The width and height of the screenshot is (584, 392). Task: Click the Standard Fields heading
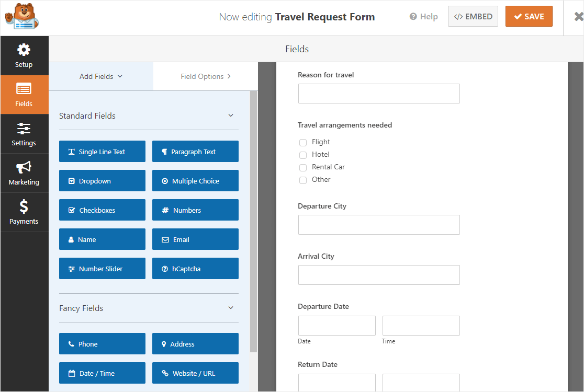point(87,116)
